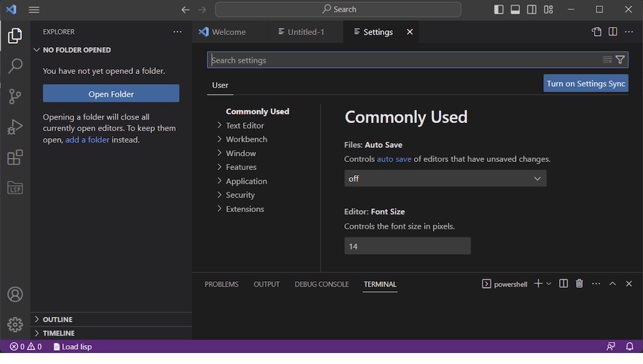
Task: Open the Extensions view
Action: (x=15, y=158)
